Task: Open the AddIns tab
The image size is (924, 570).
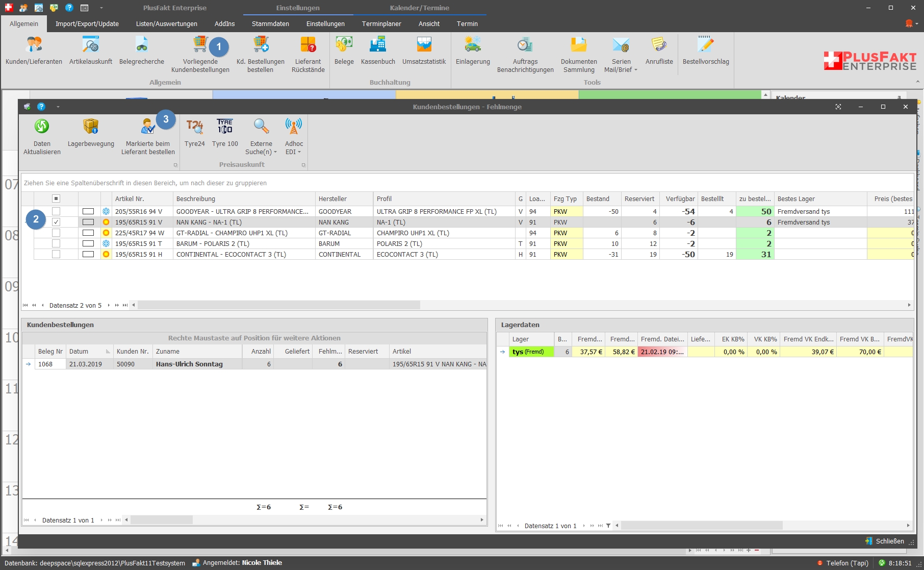Action: click(225, 23)
